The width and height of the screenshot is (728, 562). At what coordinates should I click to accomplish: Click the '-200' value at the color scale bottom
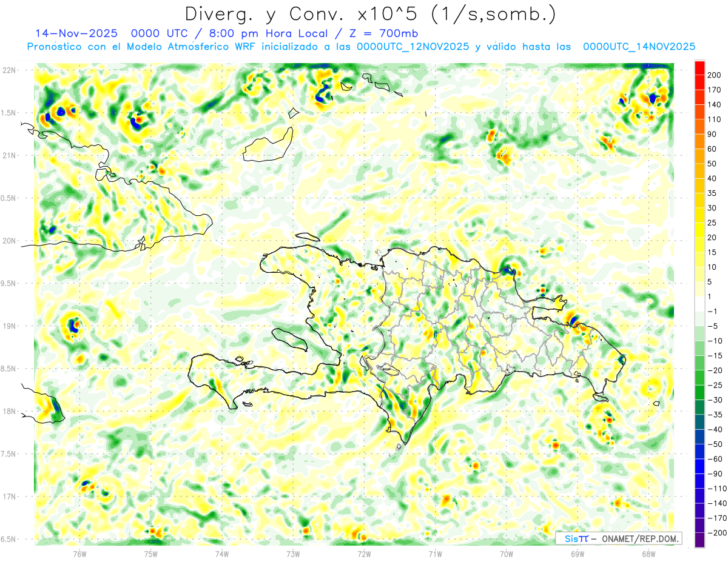point(718,533)
